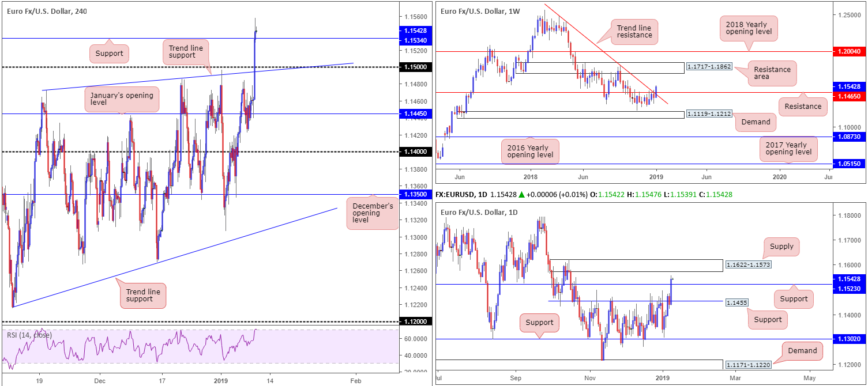Click the '1.1455' level label on the daily chart
Image resolution: width=868 pixels, height=386 pixels.
[737, 302]
